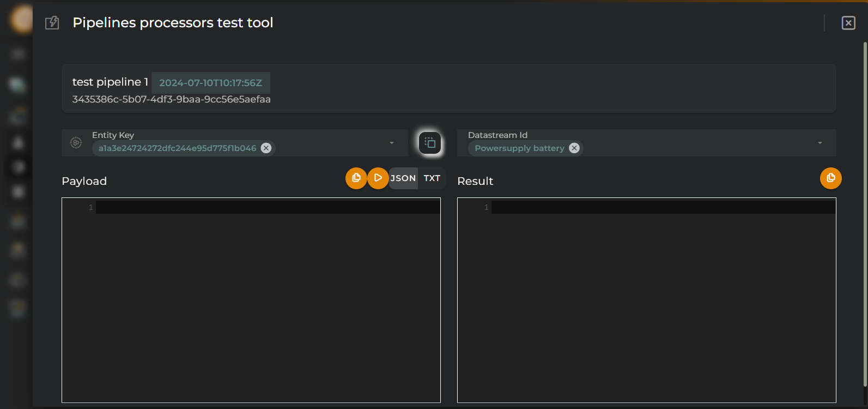Viewport: 868px width, 409px height.
Task: Click inside the Payload editor line 1
Action: 268,207
